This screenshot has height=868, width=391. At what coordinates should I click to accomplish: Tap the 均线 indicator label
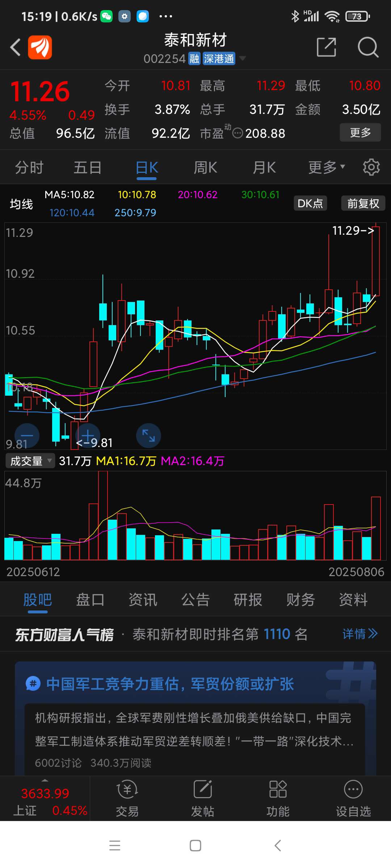click(21, 204)
